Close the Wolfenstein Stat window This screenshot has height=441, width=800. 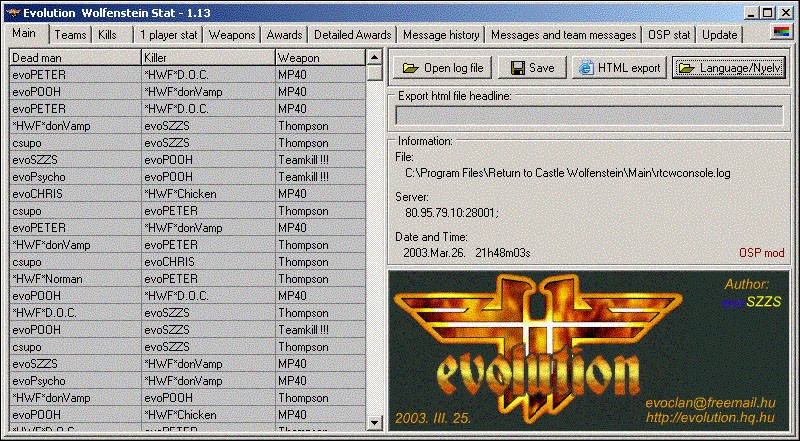[x=784, y=13]
